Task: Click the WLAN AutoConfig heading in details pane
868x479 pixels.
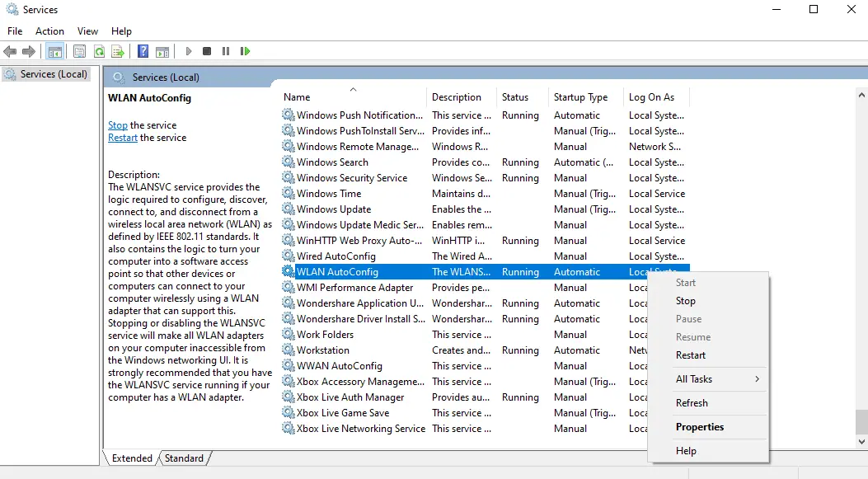Action: pos(149,98)
